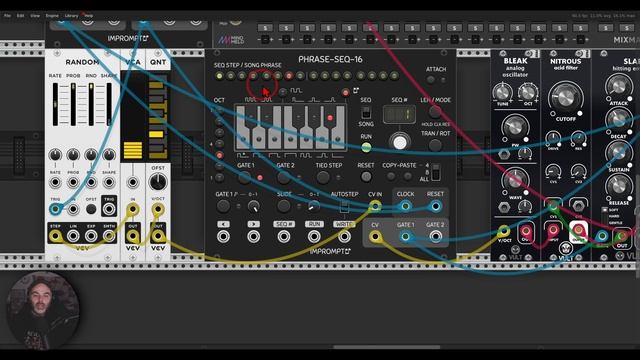
Task: Click the OFST knob on QNT module
Action: coord(158,182)
